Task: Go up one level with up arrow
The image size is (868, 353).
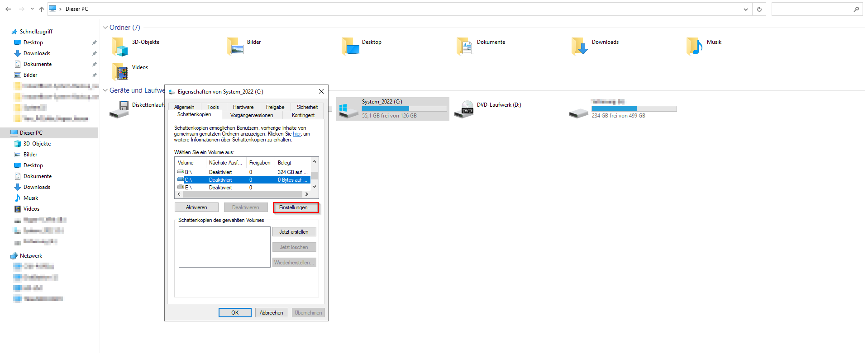Action: pos(42,9)
